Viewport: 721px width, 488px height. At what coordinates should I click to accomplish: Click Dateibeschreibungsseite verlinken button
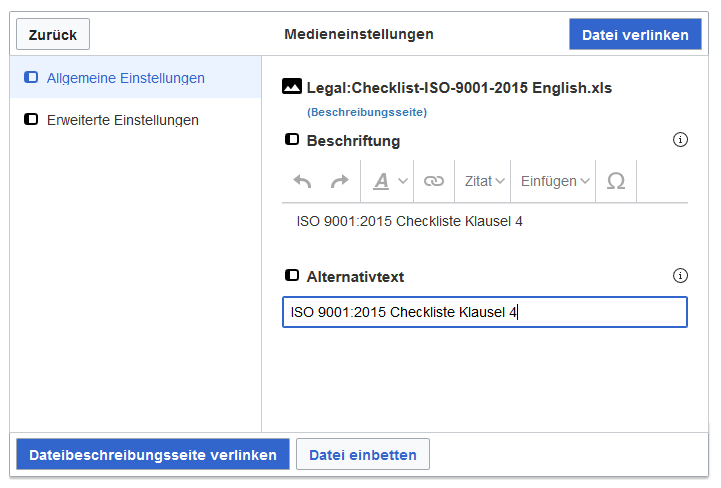click(153, 454)
